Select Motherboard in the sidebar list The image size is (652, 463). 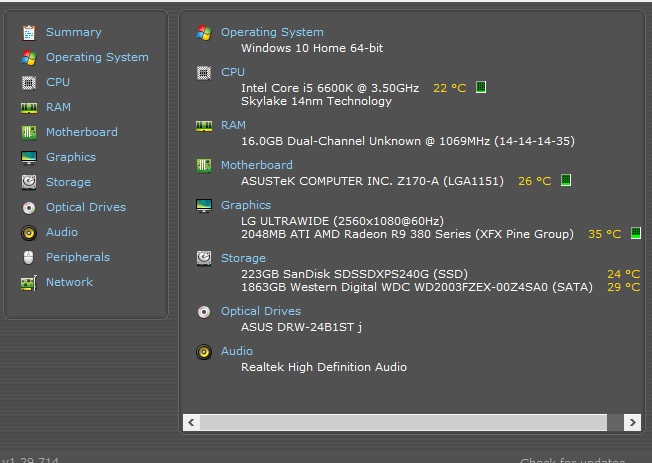click(82, 132)
